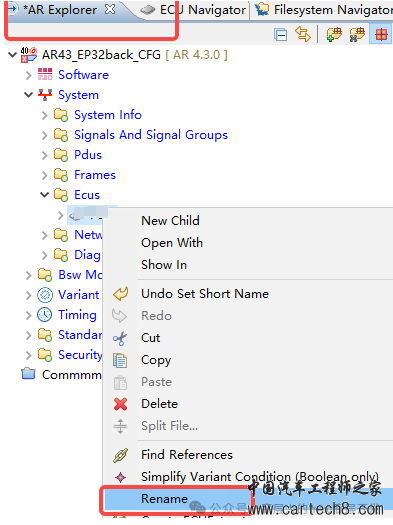Screen dimensions: 393x525
Task: Select the System Info tree label
Action: point(108,115)
